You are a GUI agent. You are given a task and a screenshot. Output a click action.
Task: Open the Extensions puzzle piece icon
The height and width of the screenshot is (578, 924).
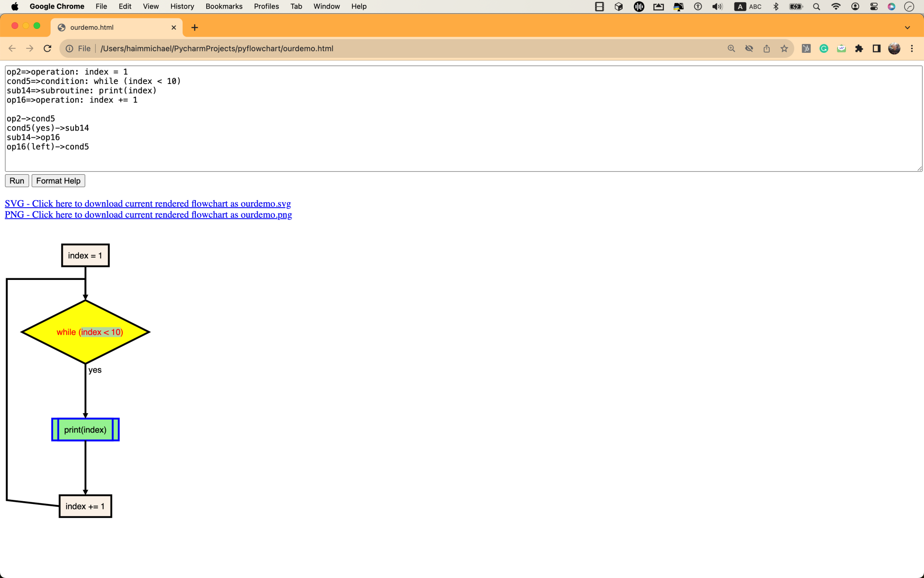(x=859, y=48)
